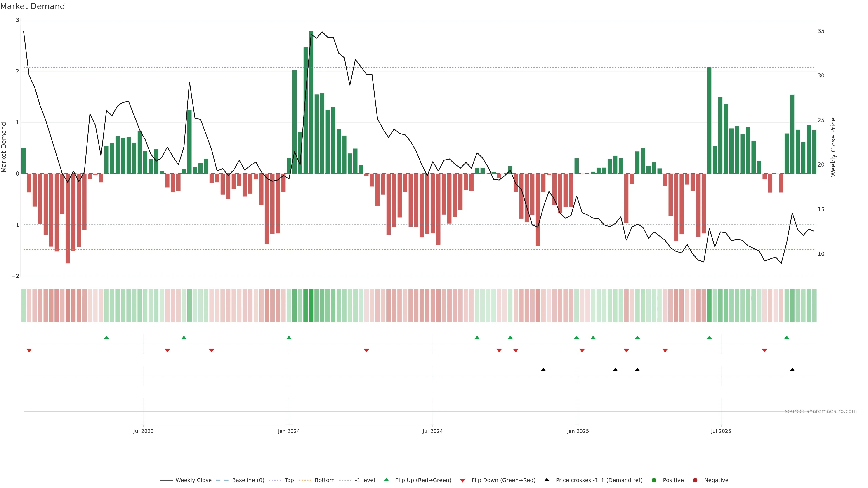
Task: Click the tallest green demand bar
Action: [x=311, y=101]
